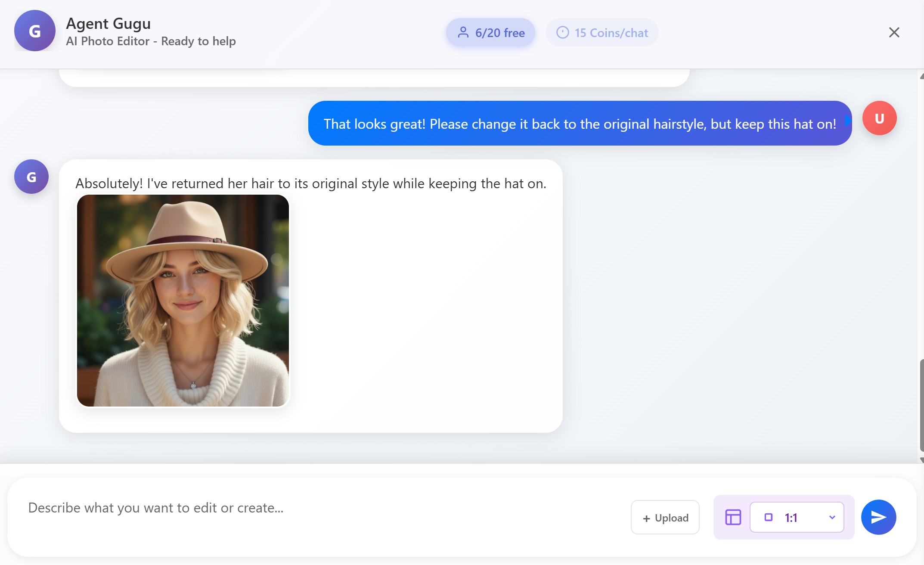Image resolution: width=924 pixels, height=565 pixels.
Task: Click the Agent Gugu header avatar
Action: pyautogui.click(x=34, y=31)
